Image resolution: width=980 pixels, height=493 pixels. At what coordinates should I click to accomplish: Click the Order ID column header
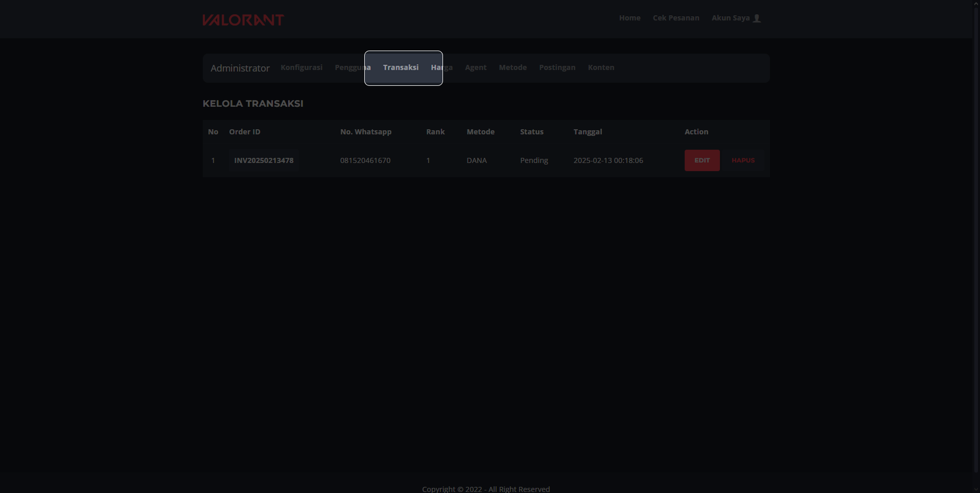(x=245, y=132)
